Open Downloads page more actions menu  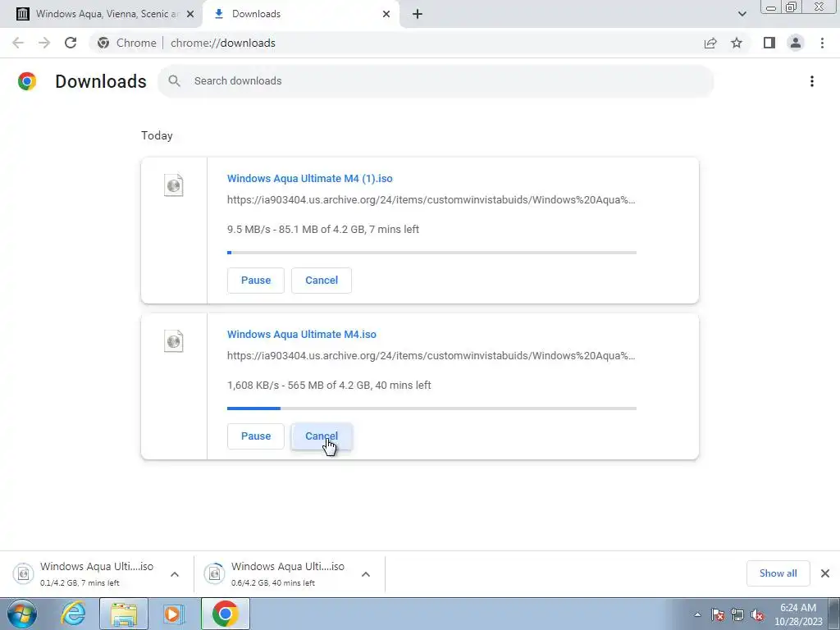click(812, 81)
